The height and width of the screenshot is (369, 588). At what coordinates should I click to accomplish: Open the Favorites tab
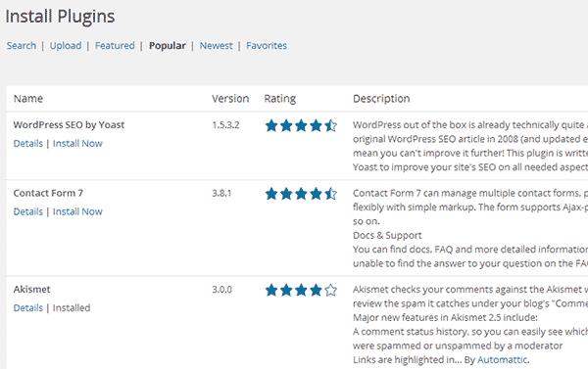tap(267, 46)
